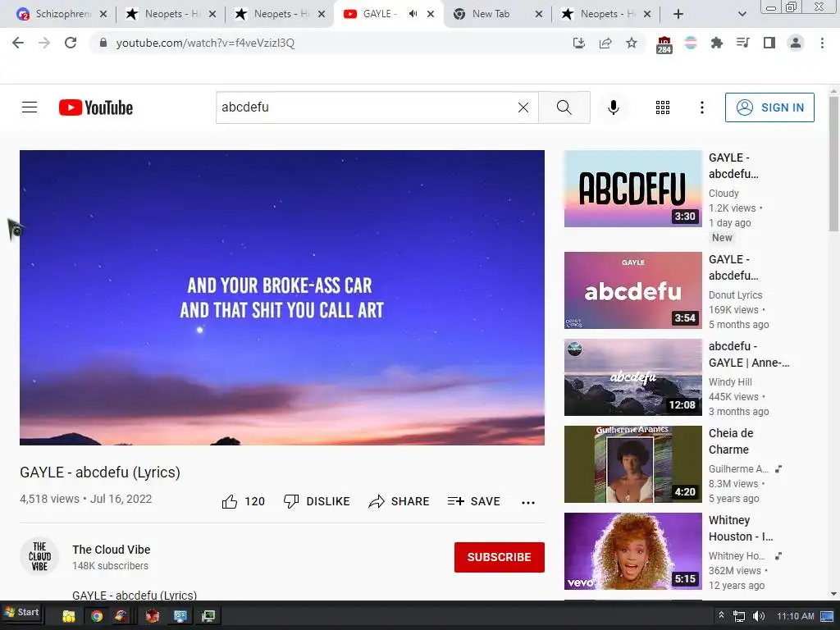Go back in the browser
Screen dimensions: 840x630
[x=18, y=43]
